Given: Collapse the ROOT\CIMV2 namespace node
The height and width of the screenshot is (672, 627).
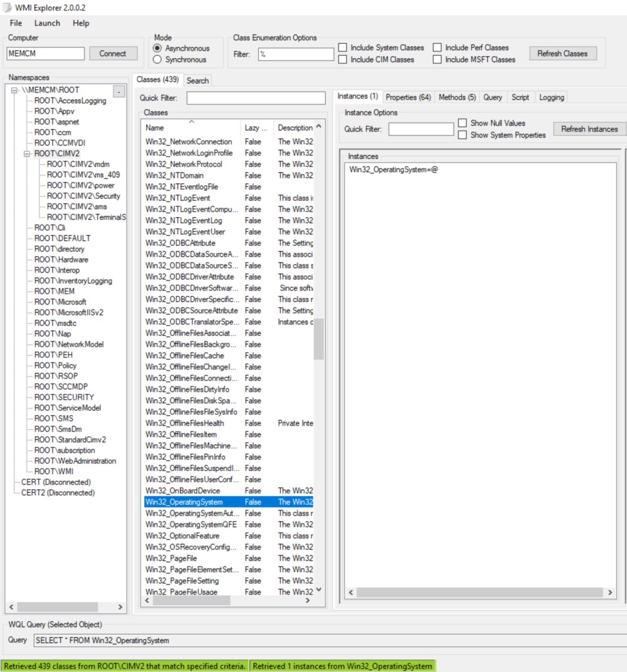Looking at the screenshot, I should [x=27, y=154].
